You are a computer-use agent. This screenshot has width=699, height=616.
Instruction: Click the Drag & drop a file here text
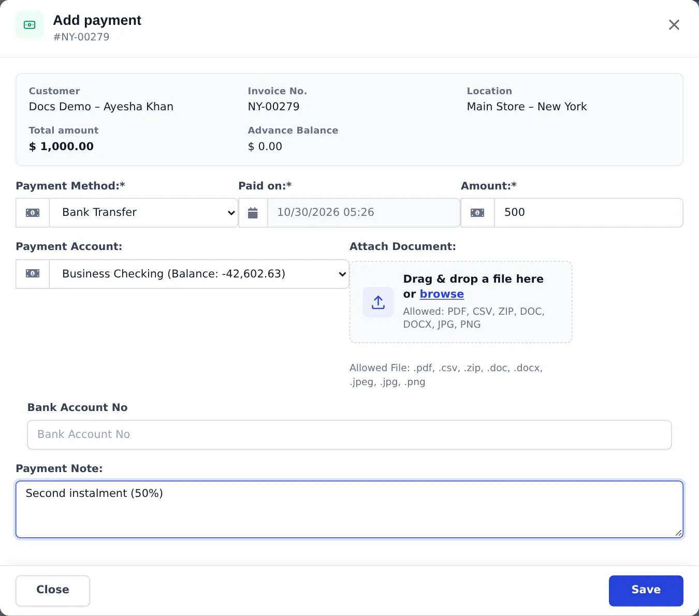coord(473,279)
